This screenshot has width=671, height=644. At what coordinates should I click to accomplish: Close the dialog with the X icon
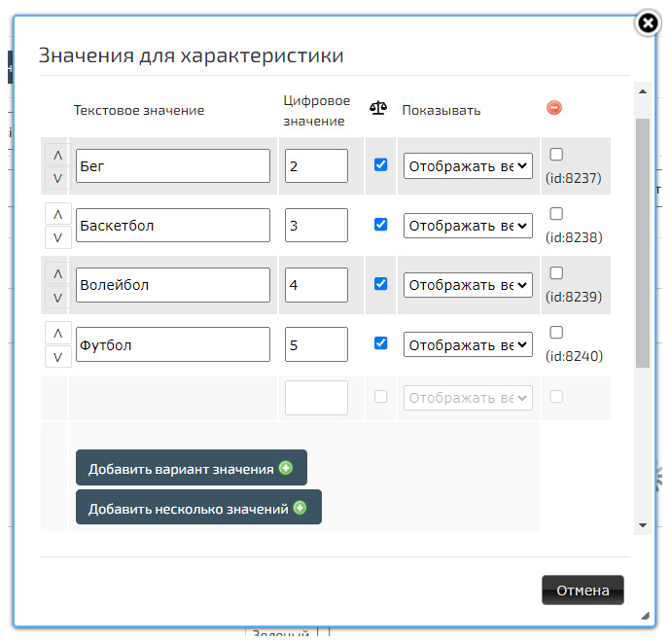point(649,24)
